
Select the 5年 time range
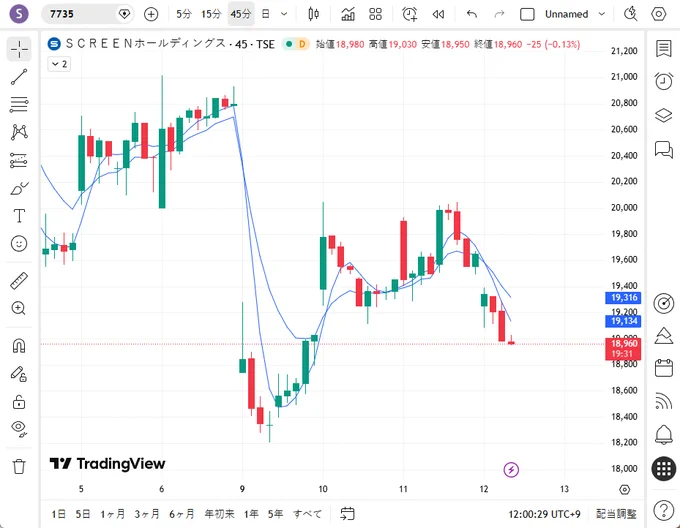[275, 514]
